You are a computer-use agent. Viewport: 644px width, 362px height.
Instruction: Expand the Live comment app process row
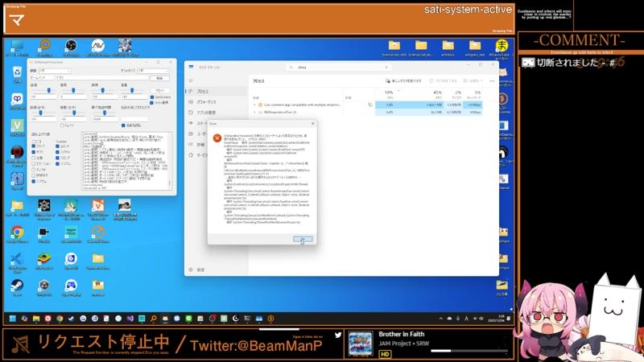(x=255, y=105)
